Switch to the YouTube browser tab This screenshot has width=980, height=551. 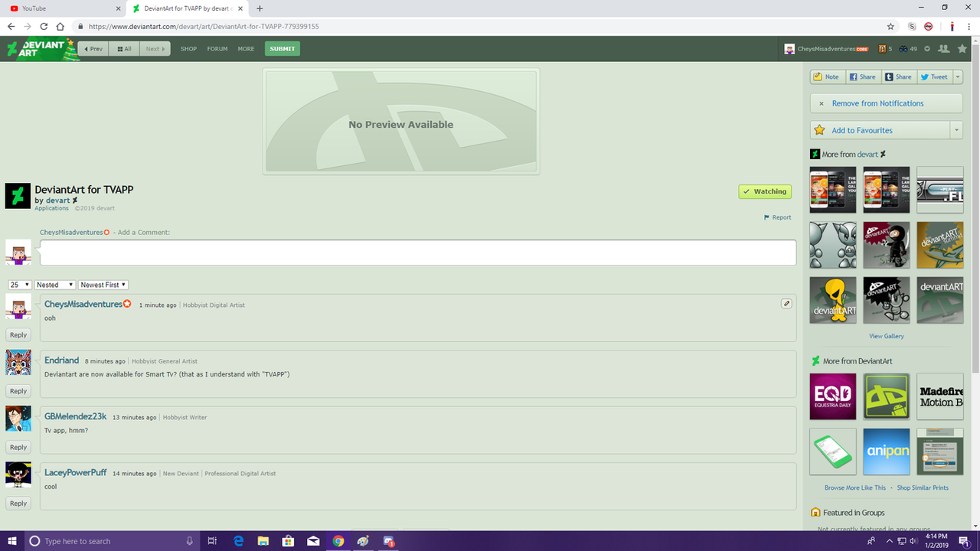63,8
